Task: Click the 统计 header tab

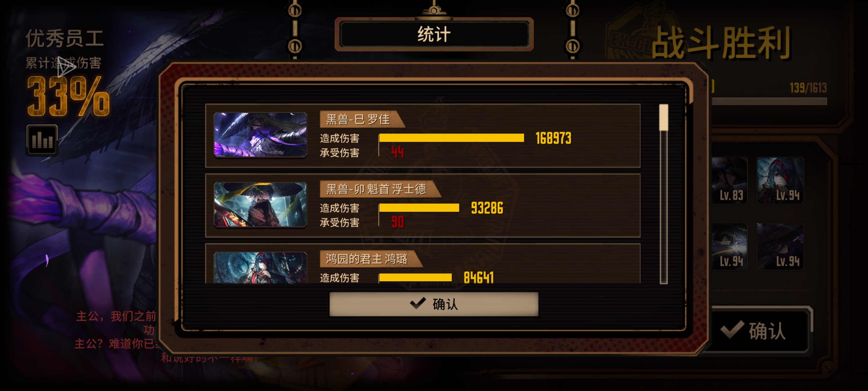Action: [434, 34]
